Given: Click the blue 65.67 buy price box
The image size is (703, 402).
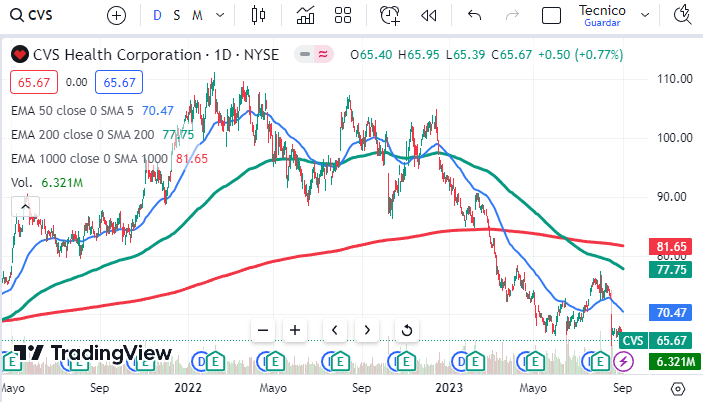Looking at the screenshot, I should [x=119, y=82].
